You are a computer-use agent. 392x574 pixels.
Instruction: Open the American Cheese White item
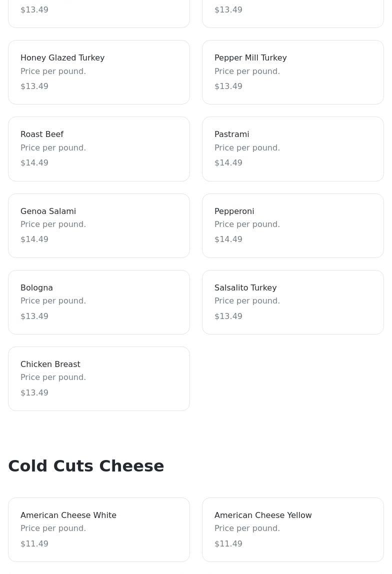coord(99,529)
